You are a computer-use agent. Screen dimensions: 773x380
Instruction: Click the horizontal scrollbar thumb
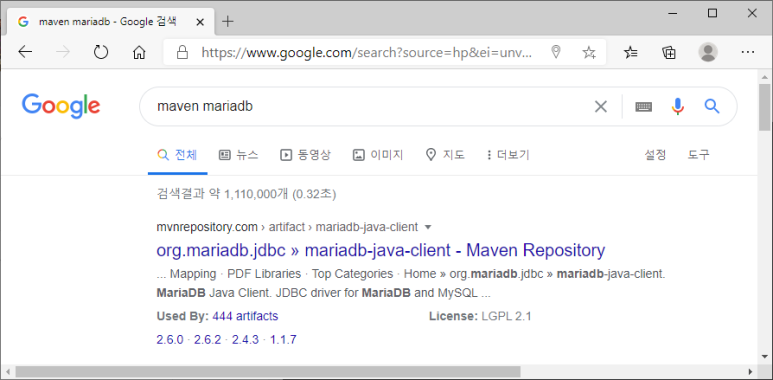tap(268, 371)
